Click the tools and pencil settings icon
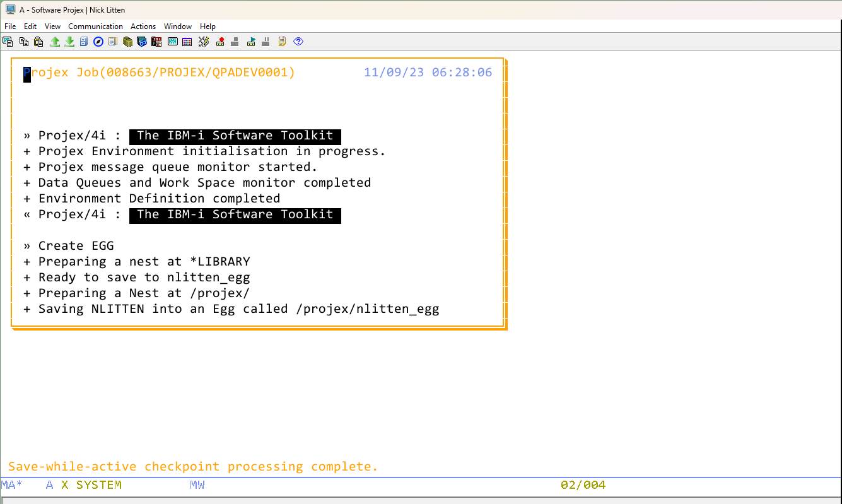This screenshot has width=842, height=504. pyautogui.click(x=204, y=42)
